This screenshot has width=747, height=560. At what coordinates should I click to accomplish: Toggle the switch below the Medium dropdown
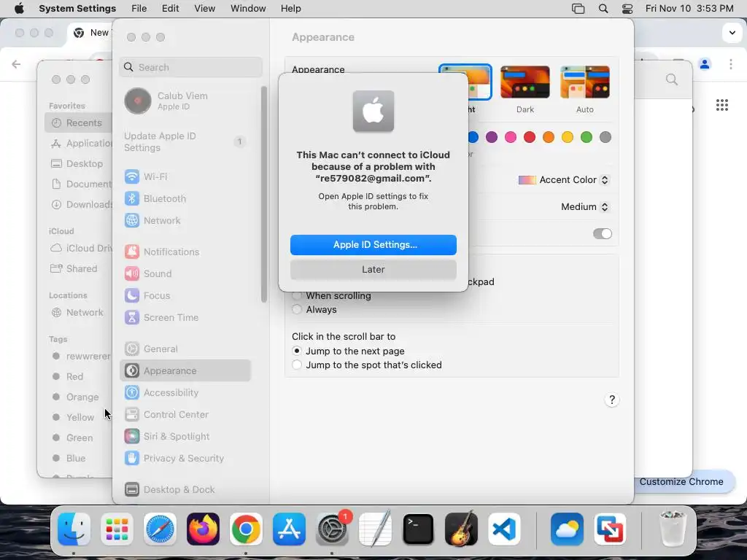tap(602, 234)
